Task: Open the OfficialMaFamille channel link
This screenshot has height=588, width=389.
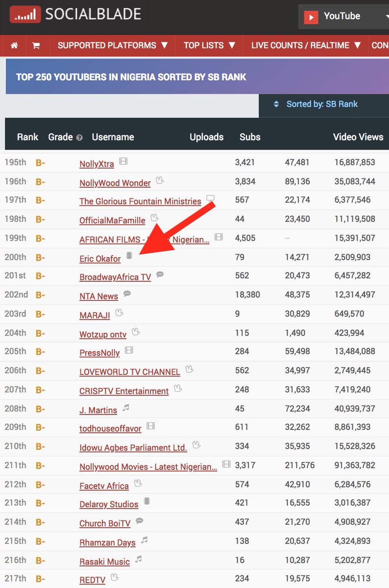Action: pyautogui.click(x=112, y=220)
